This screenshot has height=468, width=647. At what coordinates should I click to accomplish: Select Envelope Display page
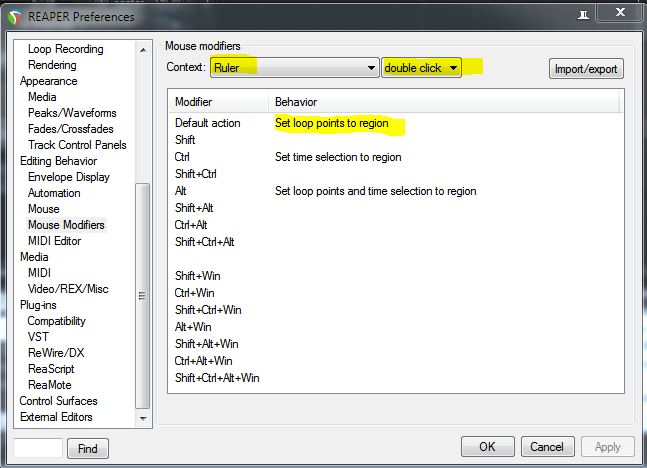tap(69, 177)
